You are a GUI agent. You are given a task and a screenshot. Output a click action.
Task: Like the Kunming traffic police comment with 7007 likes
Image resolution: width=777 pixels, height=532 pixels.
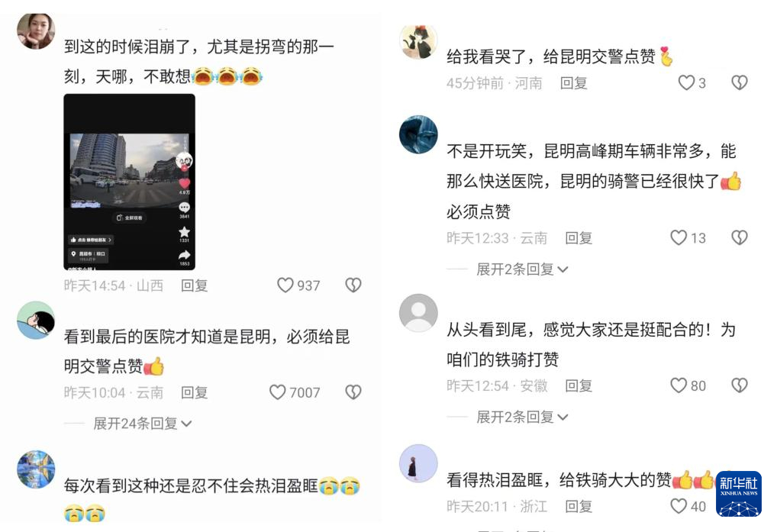point(278,392)
